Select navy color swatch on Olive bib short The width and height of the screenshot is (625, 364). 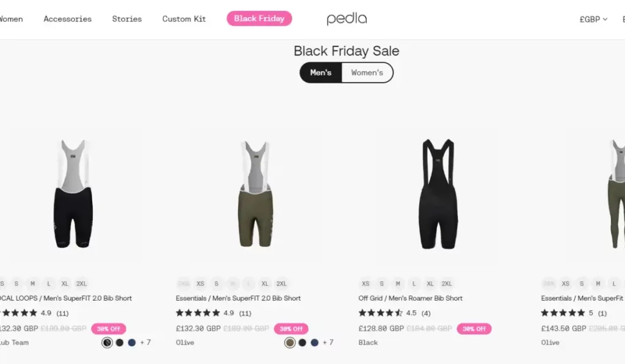(x=314, y=343)
